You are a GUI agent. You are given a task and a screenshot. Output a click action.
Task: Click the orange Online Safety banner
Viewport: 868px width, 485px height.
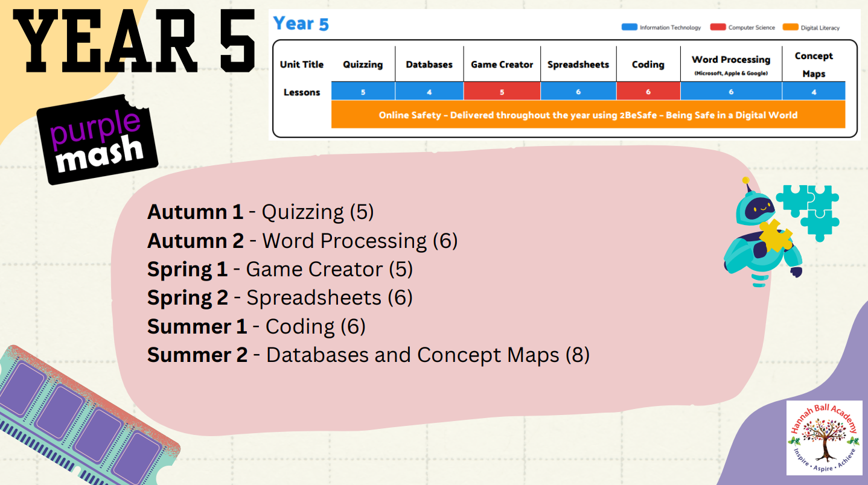588,115
